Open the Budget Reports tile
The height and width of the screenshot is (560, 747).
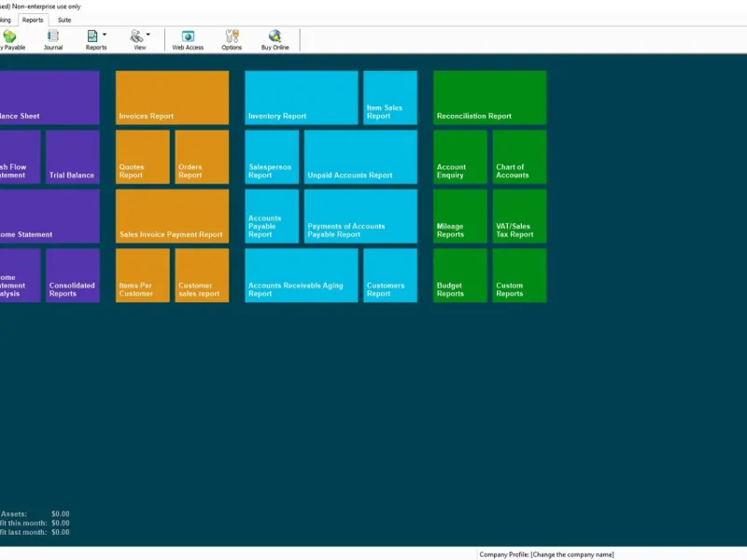click(x=460, y=275)
